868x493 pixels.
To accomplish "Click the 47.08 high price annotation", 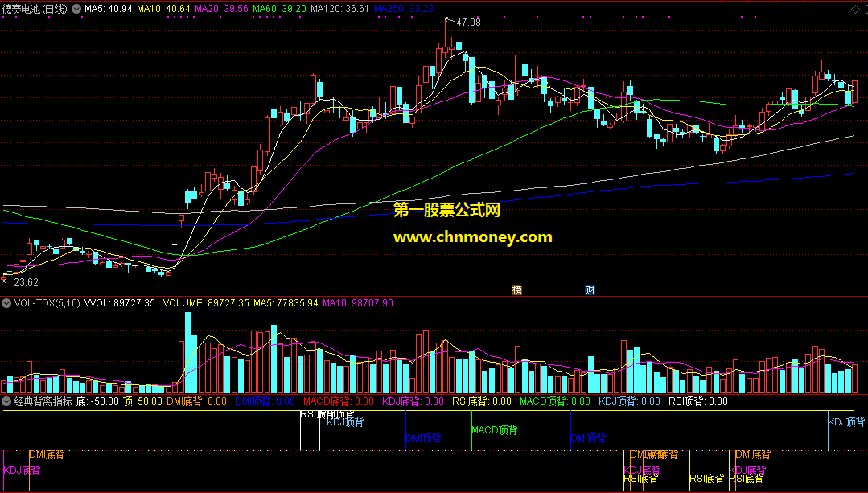I will click(467, 23).
